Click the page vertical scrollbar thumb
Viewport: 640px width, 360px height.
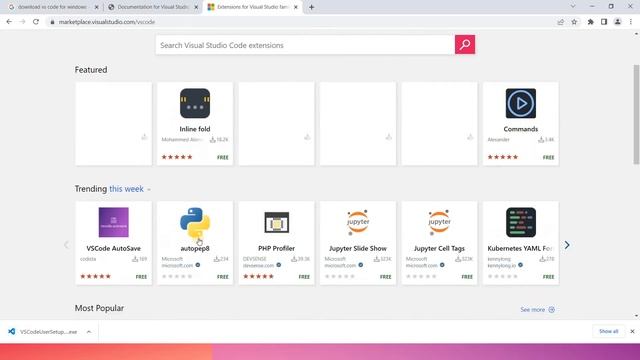coord(636,114)
